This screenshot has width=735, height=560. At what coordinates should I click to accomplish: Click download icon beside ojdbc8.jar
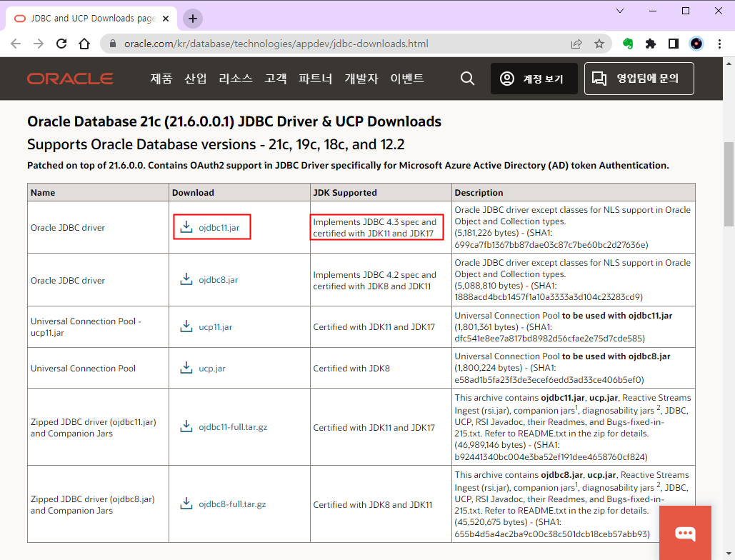coord(186,279)
